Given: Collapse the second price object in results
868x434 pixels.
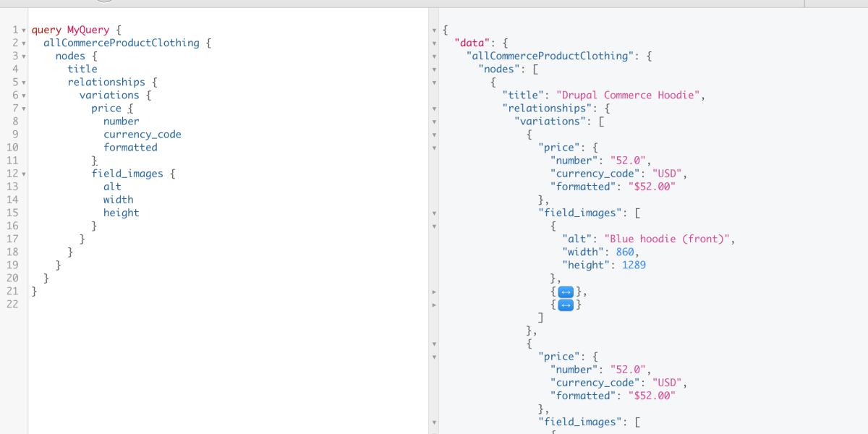Looking at the screenshot, I should [433, 357].
